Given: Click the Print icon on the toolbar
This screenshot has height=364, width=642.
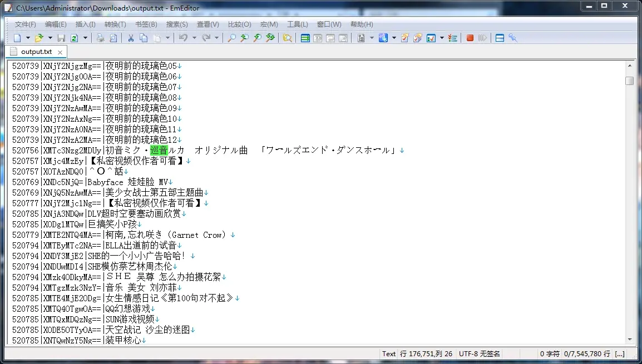Looking at the screenshot, I should coord(101,38).
